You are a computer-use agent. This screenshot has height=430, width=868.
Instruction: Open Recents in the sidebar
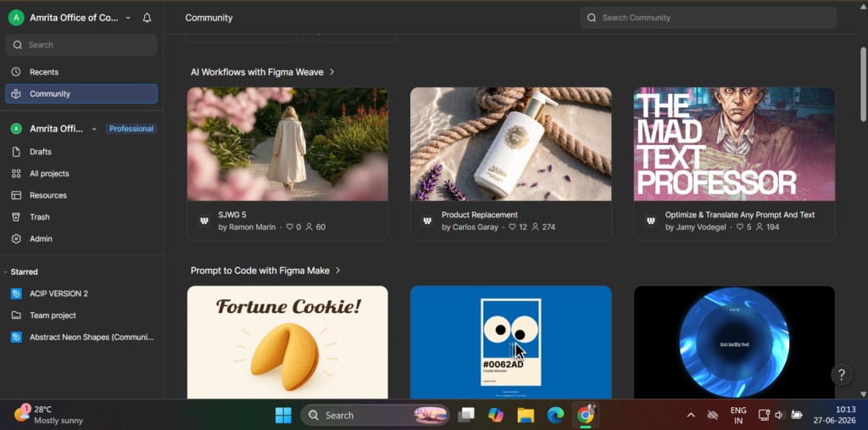tap(81, 72)
